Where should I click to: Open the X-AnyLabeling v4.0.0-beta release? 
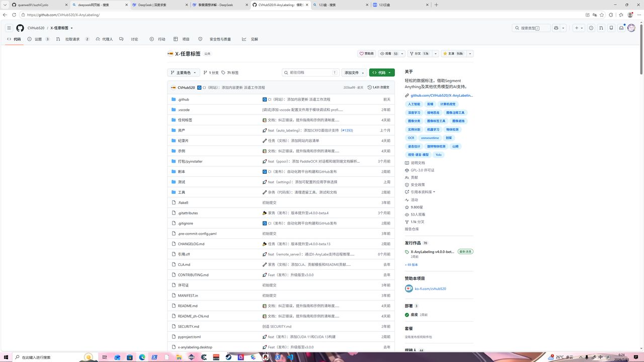[x=432, y=252]
